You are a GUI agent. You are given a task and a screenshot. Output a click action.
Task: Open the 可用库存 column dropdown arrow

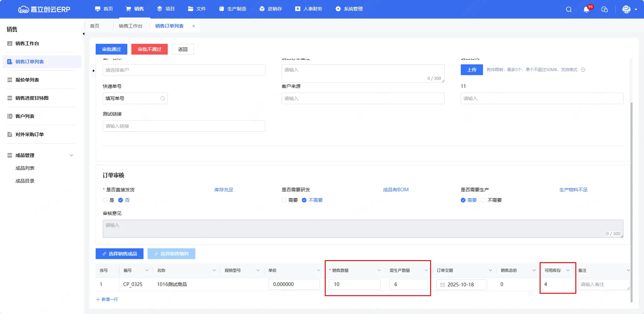pyautogui.click(x=568, y=270)
